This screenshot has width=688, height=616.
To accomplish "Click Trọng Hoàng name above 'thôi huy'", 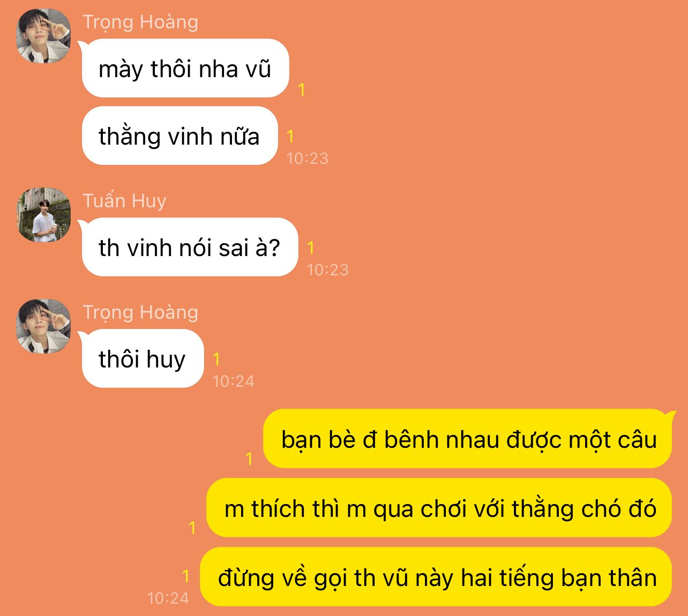I will (x=140, y=313).
